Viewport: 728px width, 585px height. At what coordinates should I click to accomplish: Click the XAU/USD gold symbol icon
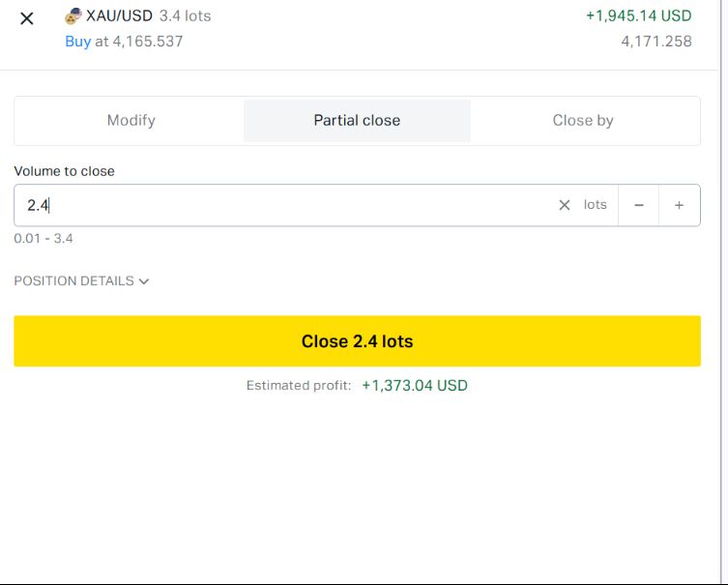tap(73, 15)
